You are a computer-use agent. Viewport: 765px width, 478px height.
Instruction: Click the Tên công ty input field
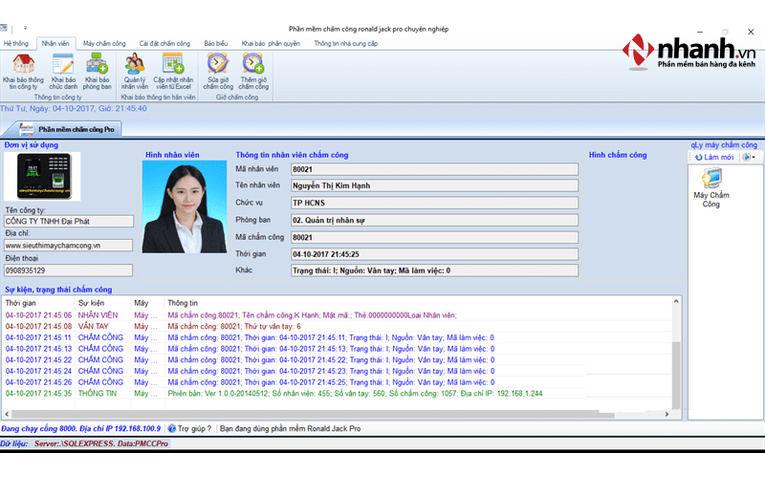[68, 221]
